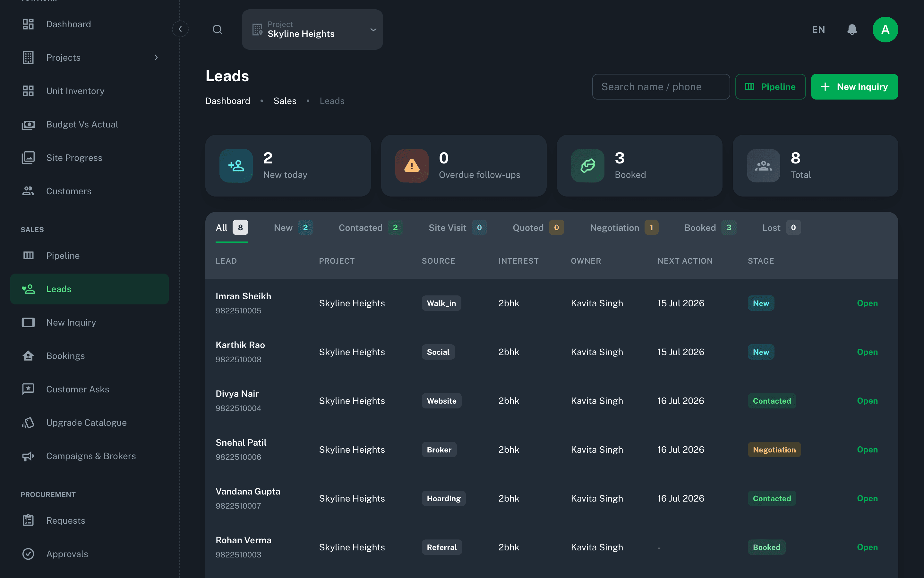Open Snehal Patil's lead

[x=867, y=450]
